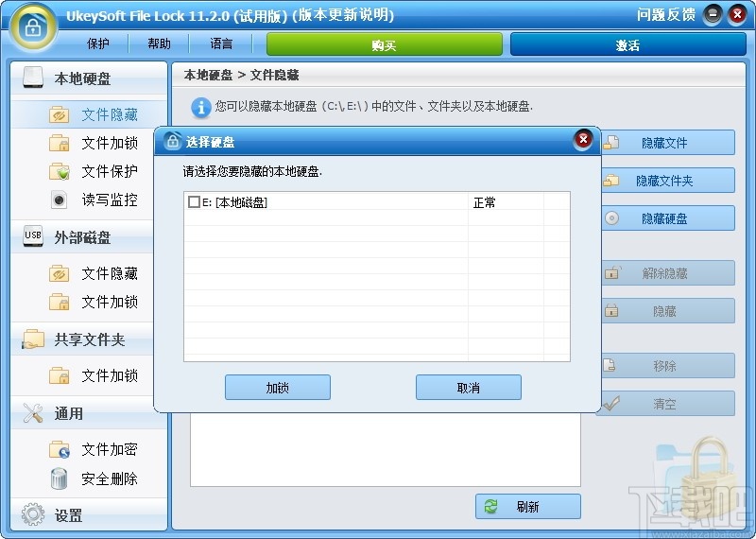This screenshot has height=539, width=756.
Task: Click the 取消 button in the dialog
Action: (469, 388)
